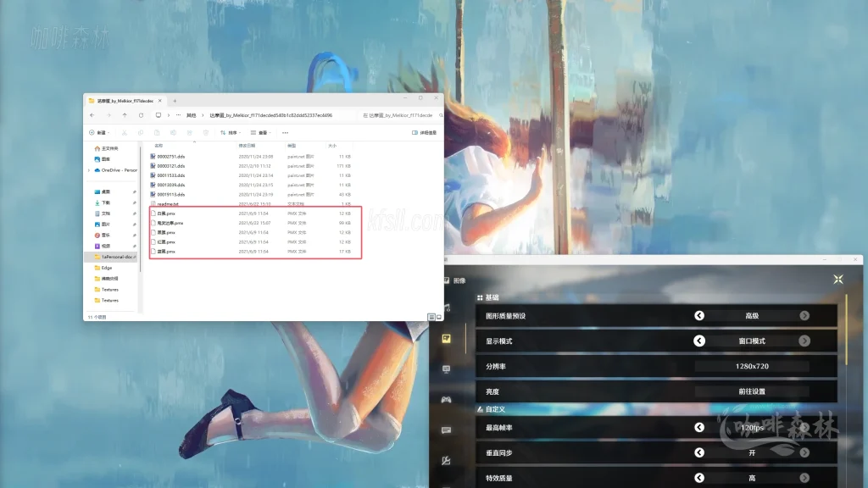Click the Explorer refresh icon

pyautogui.click(x=141, y=114)
